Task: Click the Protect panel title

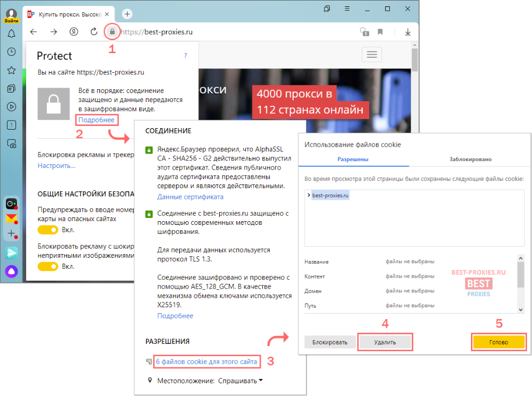Action: click(54, 56)
